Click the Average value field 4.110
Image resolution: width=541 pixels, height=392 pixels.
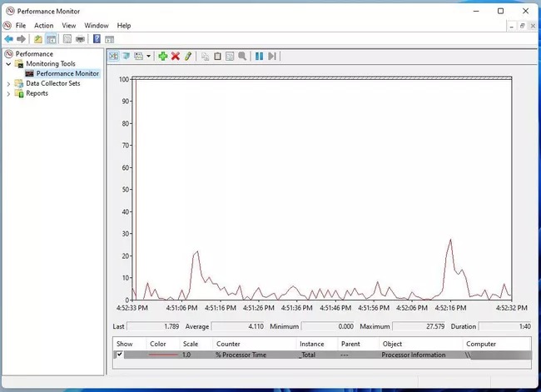coord(238,326)
